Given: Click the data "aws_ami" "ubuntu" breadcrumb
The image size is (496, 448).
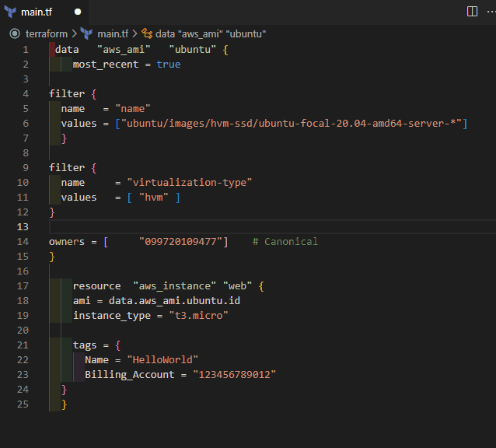Looking at the screenshot, I should pos(211,34).
